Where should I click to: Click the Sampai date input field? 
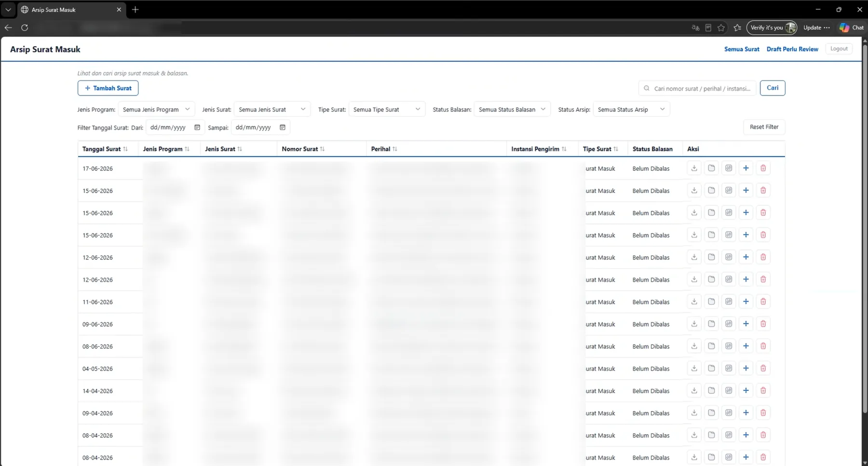[260, 127]
